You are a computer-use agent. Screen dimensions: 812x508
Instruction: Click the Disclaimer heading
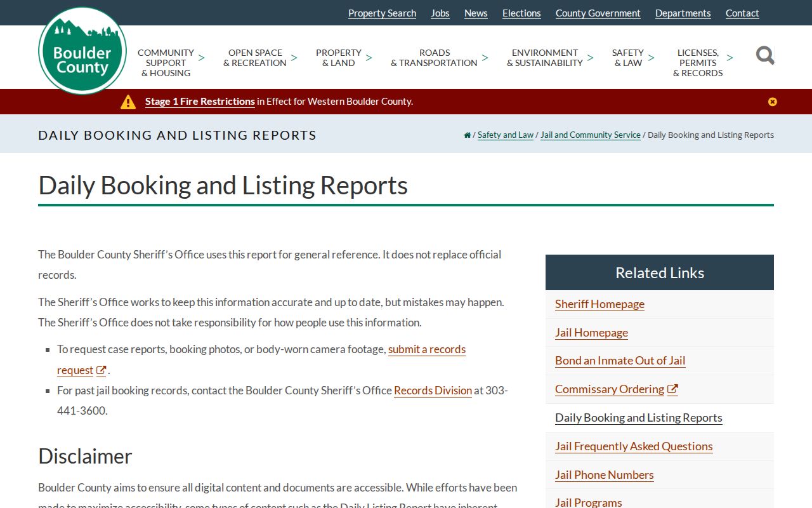(x=85, y=456)
